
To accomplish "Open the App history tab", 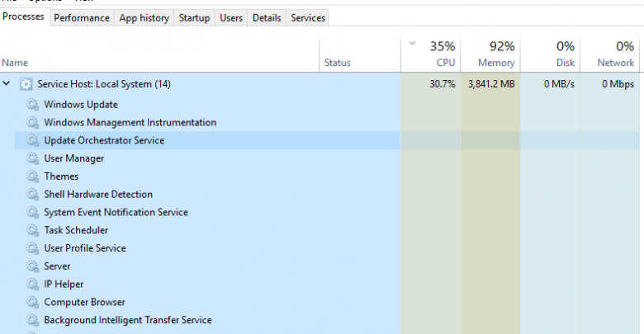I will click(144, 18).
